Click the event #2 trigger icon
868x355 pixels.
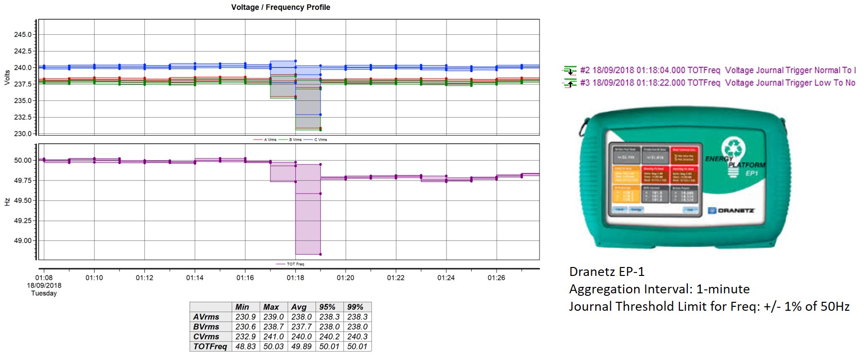tap(570, 71)
